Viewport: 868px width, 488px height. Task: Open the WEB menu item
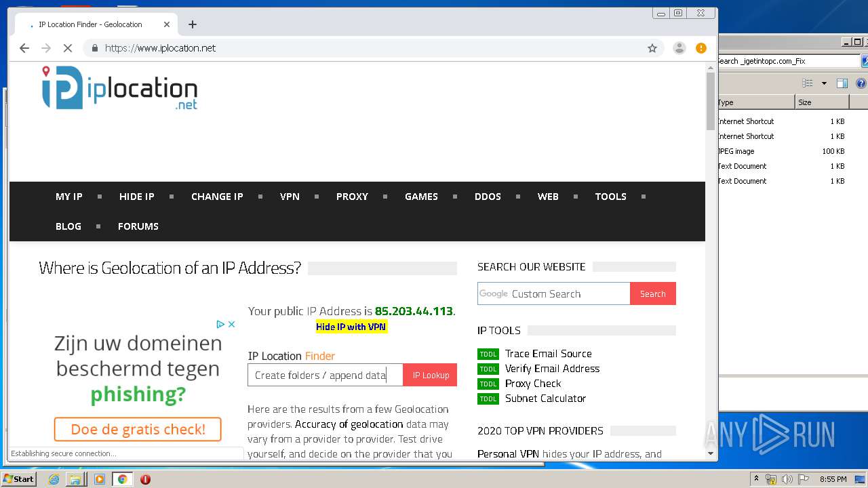pos(548,197)
